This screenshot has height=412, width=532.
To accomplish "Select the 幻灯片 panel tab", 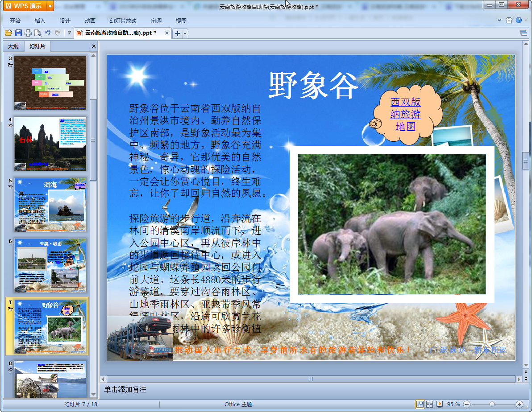I will pyautogui.click(x=37, y=46).
